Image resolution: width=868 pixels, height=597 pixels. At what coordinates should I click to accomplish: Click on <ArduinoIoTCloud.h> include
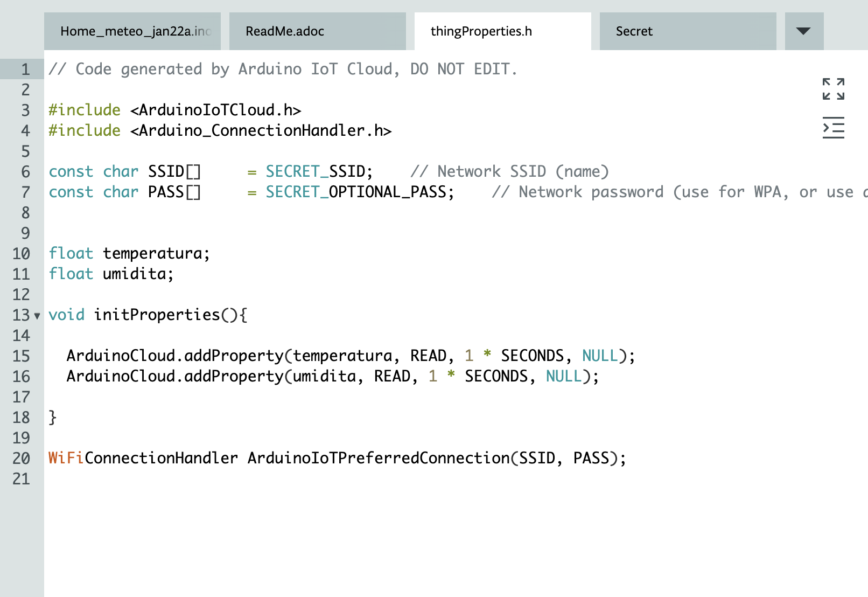(215, 110)
